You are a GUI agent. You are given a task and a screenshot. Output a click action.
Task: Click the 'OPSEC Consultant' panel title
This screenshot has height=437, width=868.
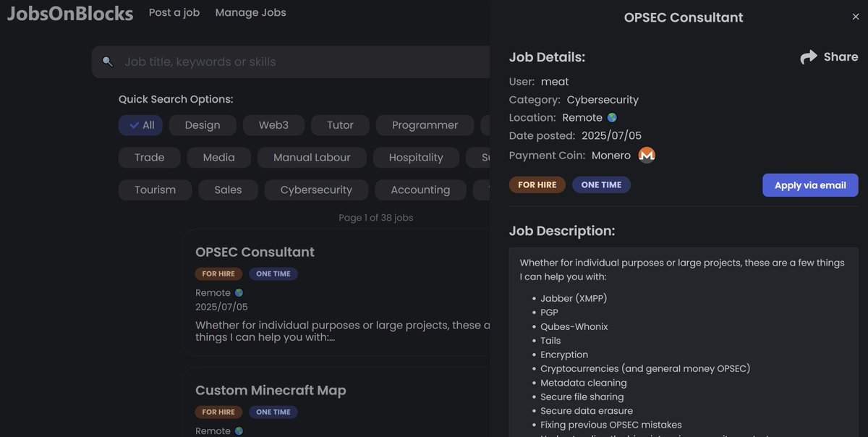(684, 17)
